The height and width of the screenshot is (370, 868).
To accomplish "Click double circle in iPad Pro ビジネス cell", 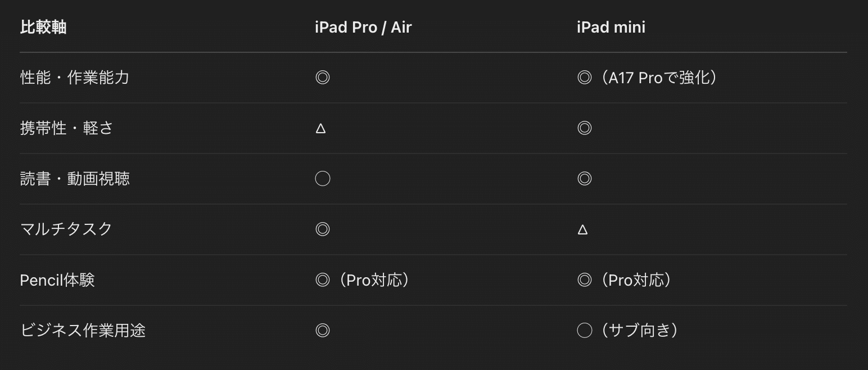I will tap(323, 331).
